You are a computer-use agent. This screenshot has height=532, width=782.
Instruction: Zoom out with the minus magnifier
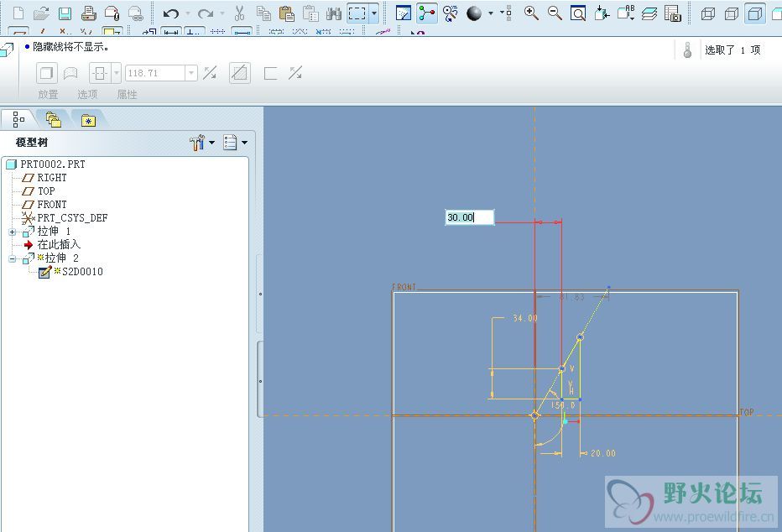pyautogui.click(x=555, y=13)
